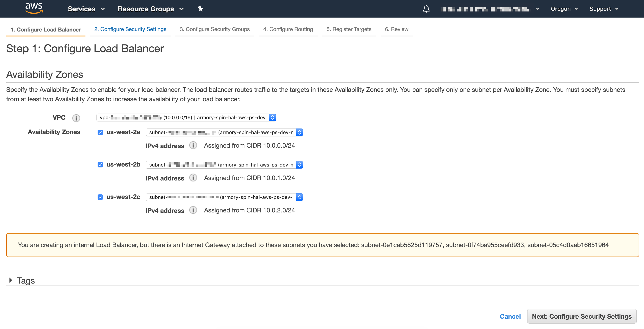Open the VPC selection dropdown
This screenshot has height=329, width=644.
click(186, 118)
